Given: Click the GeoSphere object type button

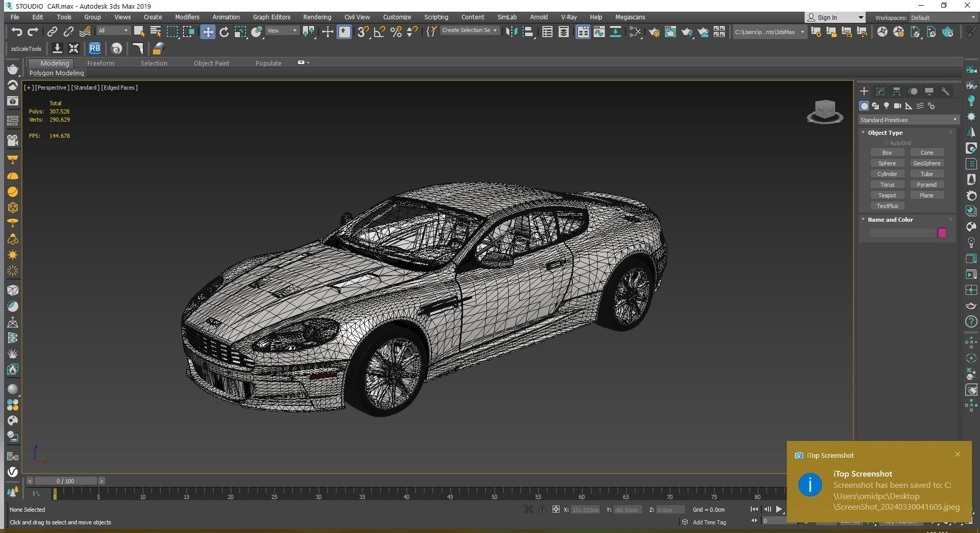Looking at the screenshot, I should pos(927,163).
